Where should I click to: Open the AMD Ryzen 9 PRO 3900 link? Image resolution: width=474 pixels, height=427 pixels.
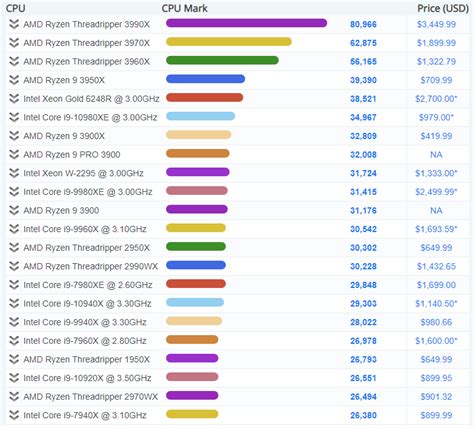pos(72,155)
